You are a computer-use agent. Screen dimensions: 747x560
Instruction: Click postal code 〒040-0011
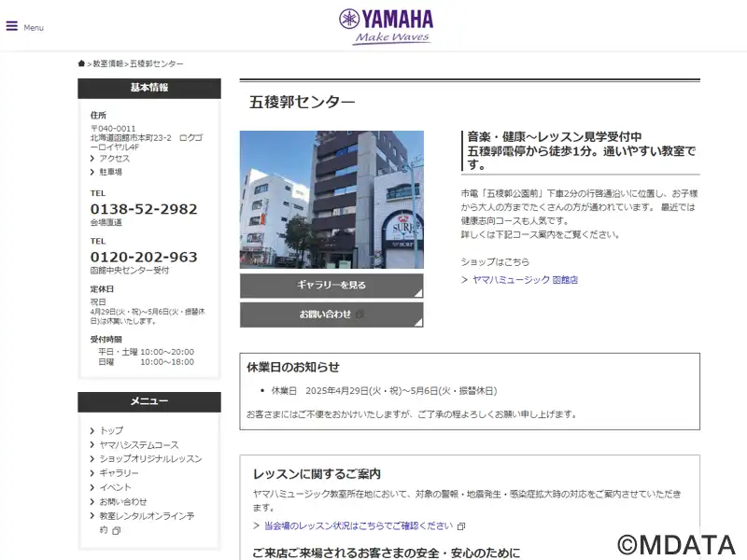pos(113,129)
